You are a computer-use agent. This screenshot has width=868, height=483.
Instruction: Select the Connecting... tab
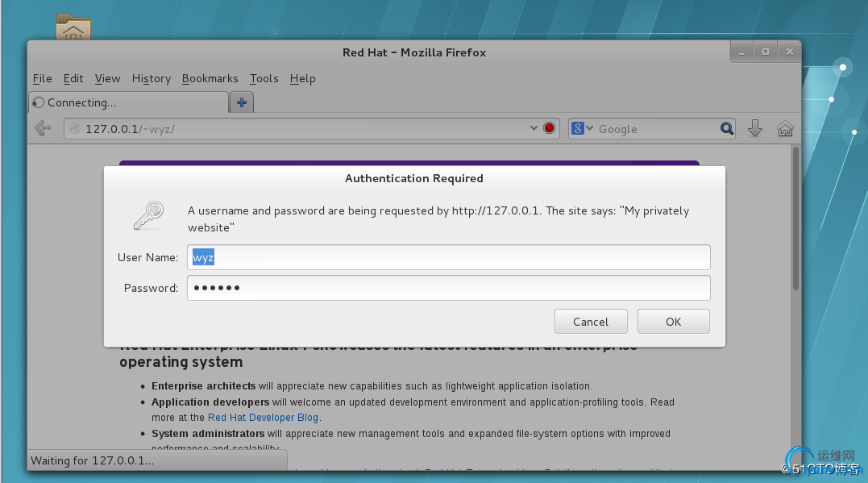click(x=128, y=102)
